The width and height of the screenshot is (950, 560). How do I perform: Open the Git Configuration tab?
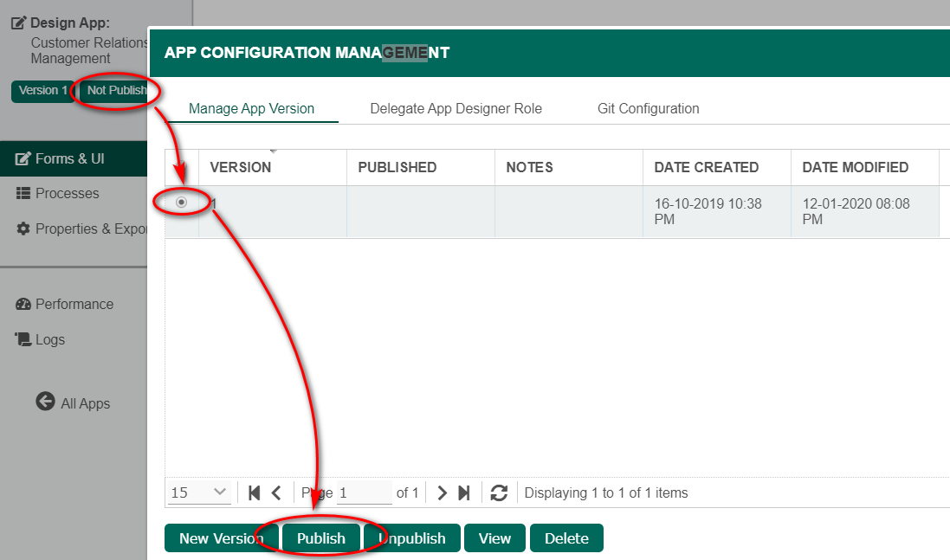[648, 108]
